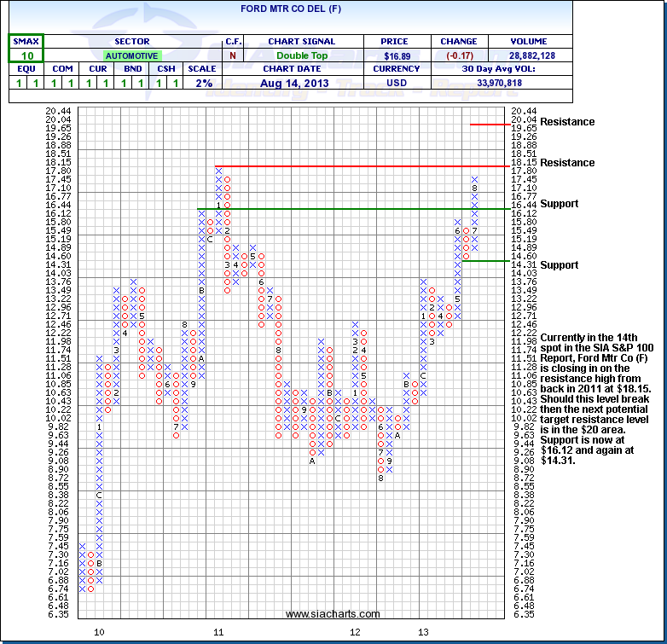Select the year 13 marker on x-axis
Viewport: 667px width, 644px height.
422,632
